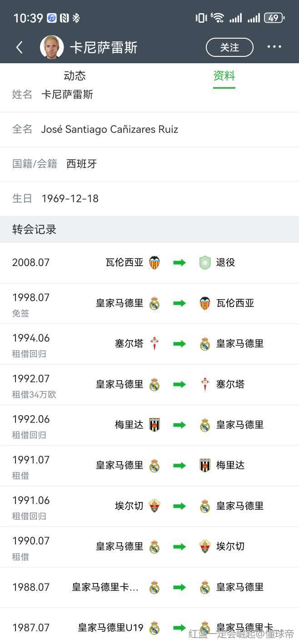299x644 pixels.
Task: Tap Celta crest in 1994.06 row
Action: click(154, 344)
